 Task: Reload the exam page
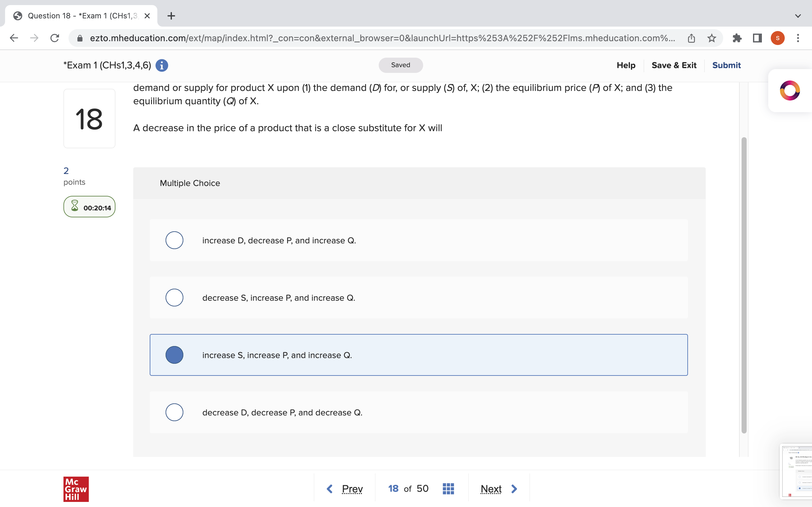(x=55, y=38)
